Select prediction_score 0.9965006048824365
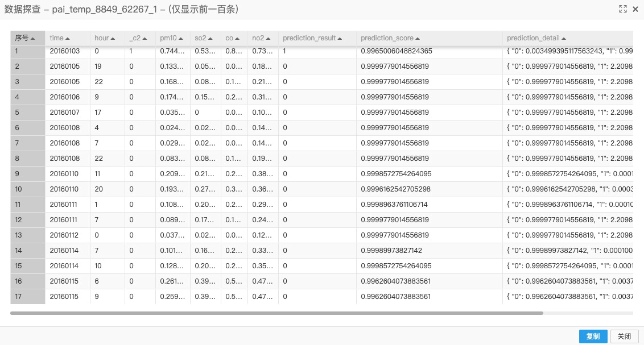 tap(429, 51)
